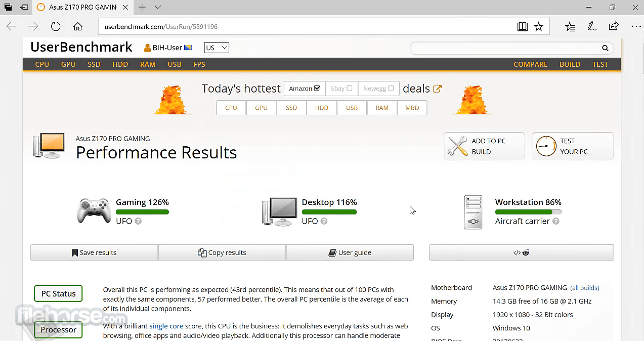Open help for Desktop UFO rating
This screenshot has height=341, width=644.
(x=324, y=221)
